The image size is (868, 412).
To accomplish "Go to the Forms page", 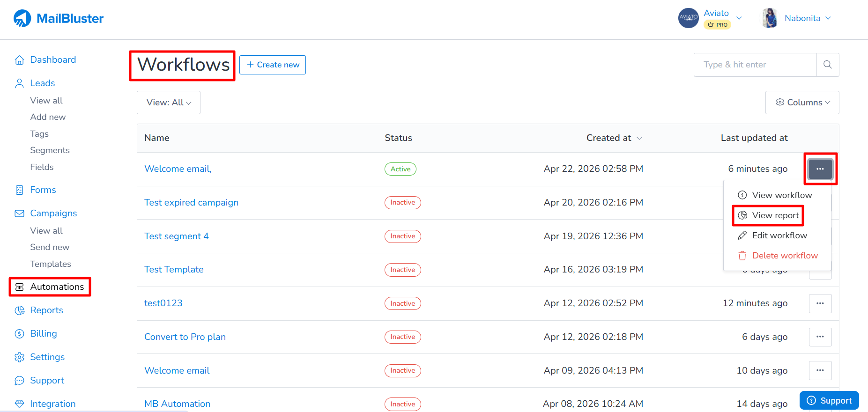I will [x=43, y=190].
